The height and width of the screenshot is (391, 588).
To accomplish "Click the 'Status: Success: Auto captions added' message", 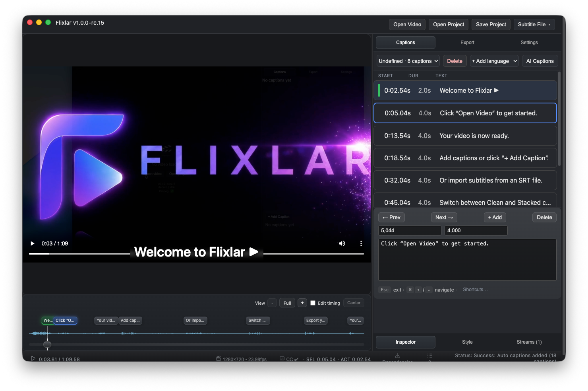I will tap(505, 357).
